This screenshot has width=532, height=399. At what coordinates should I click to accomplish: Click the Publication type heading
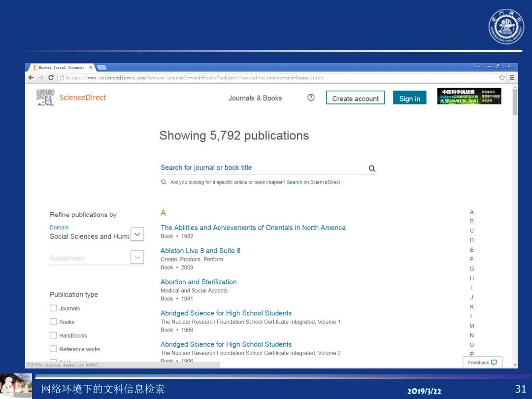point(73,295)
